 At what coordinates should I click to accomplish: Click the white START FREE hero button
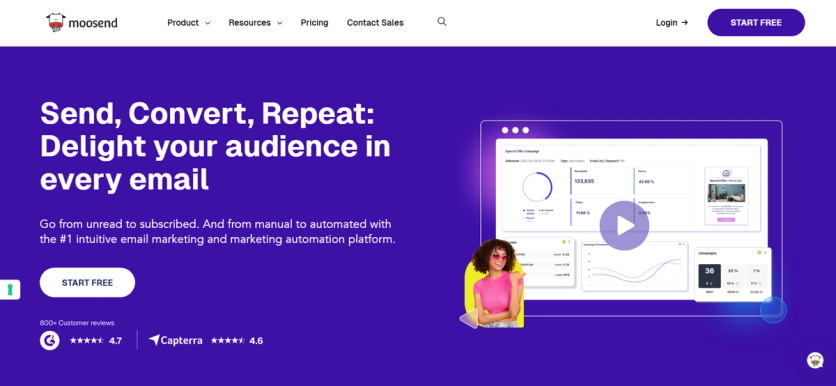(87, 283)
